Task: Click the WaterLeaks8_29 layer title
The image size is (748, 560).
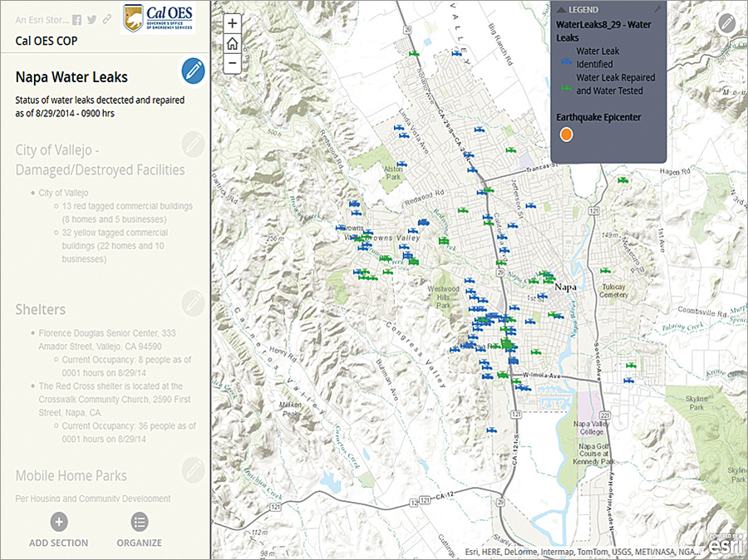Action: pos(604,31)
